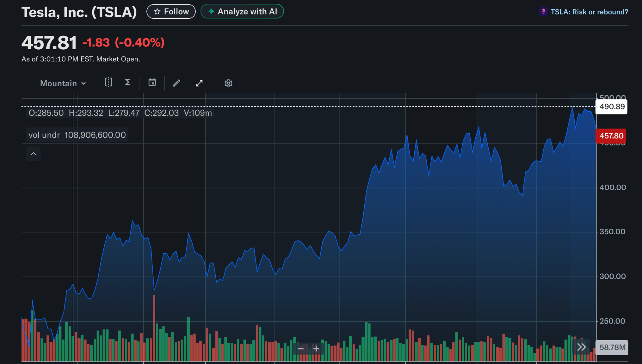Image resolution: width=642 pixels, height=364 pixels.
Task: Click the comparison icon in chart toolbar
Action: tap(108, 82)
